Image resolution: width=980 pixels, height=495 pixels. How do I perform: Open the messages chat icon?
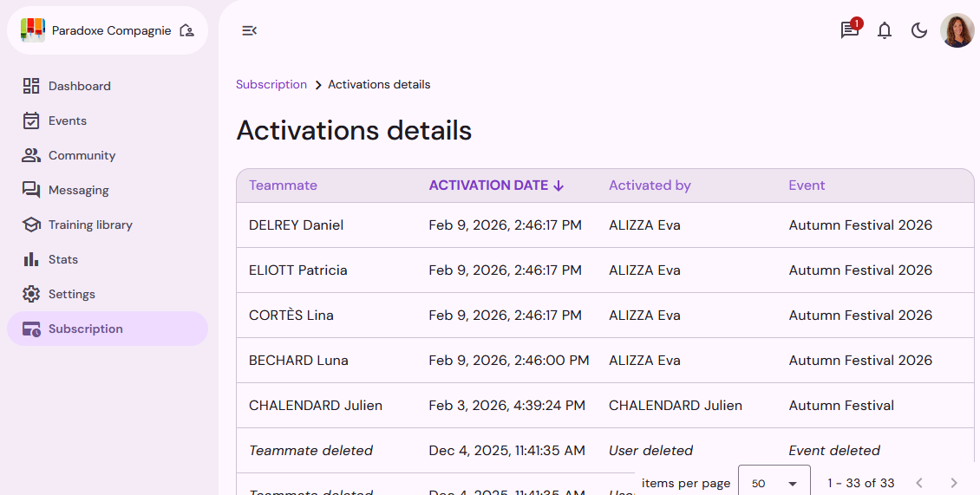click(x=849, y=30)
